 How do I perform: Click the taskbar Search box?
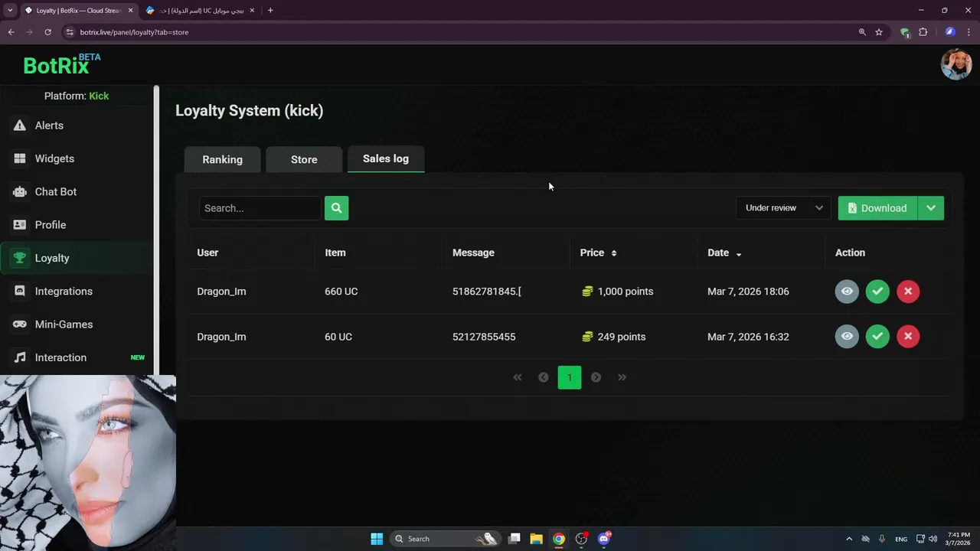tap(444, 539)
